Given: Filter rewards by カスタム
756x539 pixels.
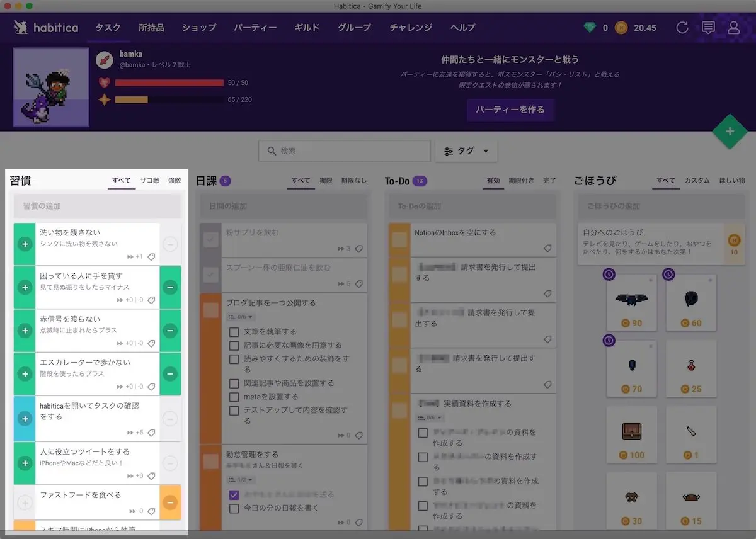Looking at the screenshot, I should 697,181.
